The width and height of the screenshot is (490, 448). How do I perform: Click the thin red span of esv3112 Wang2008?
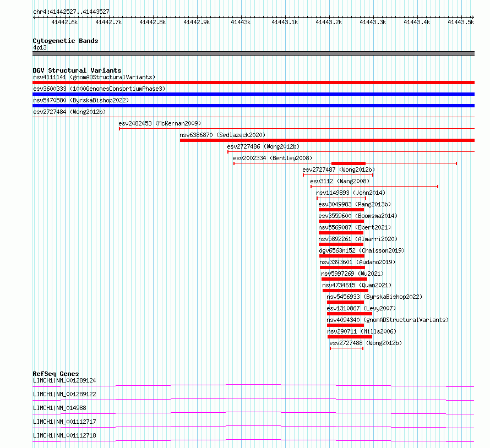click(374, 187)
